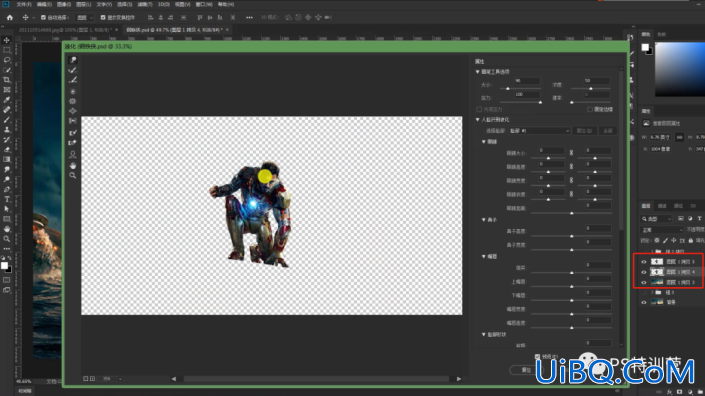This screenshot has width=705, height=396.
Task: Select the Eyedropper tool
Action: coord(7,100)
